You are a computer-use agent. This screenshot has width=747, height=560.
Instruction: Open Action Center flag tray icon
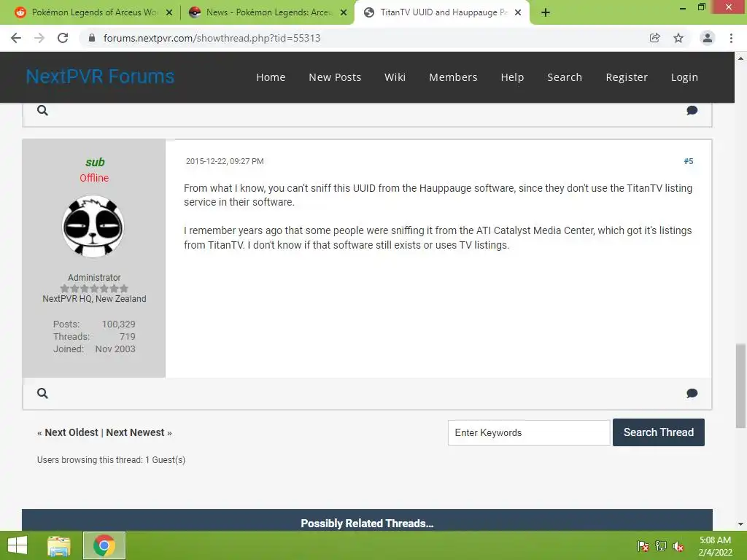643,545
